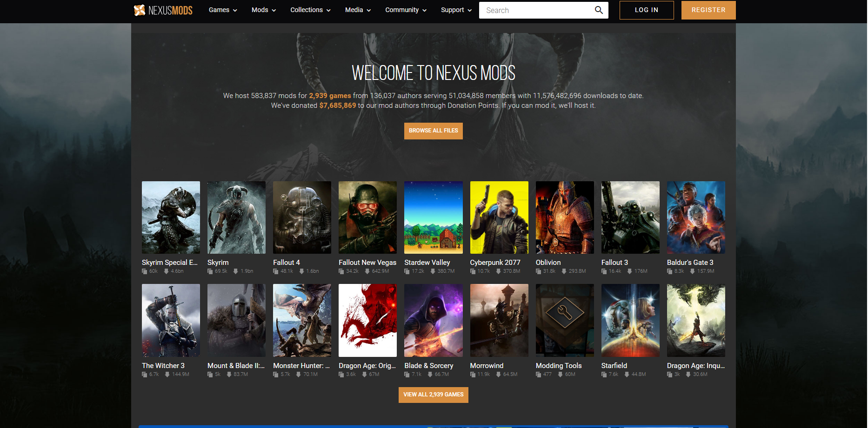Click the downloads icon under Stardew Valley

(433, 271)
